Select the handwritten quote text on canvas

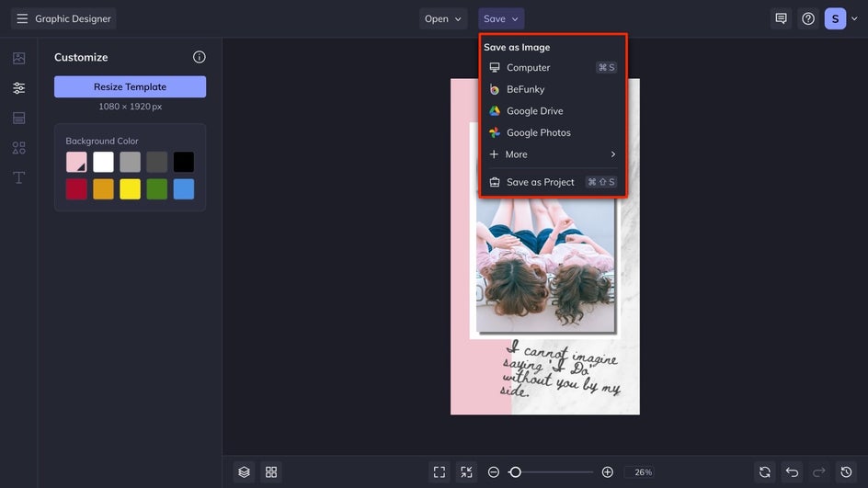coord(560,369)
